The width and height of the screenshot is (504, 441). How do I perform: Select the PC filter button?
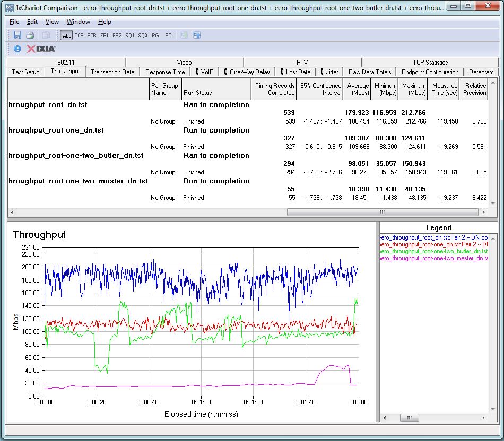[x=168, y=36]
